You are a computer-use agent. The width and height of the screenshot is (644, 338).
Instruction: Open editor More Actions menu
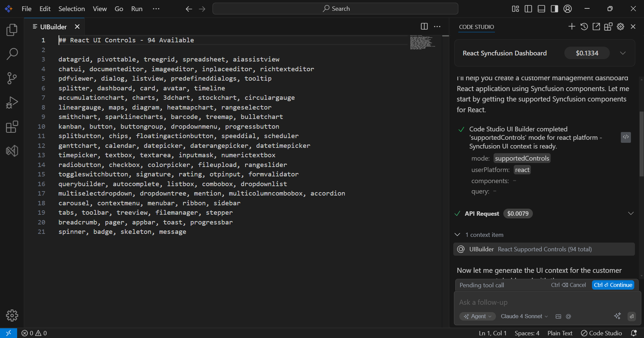[x=437, y=27]
